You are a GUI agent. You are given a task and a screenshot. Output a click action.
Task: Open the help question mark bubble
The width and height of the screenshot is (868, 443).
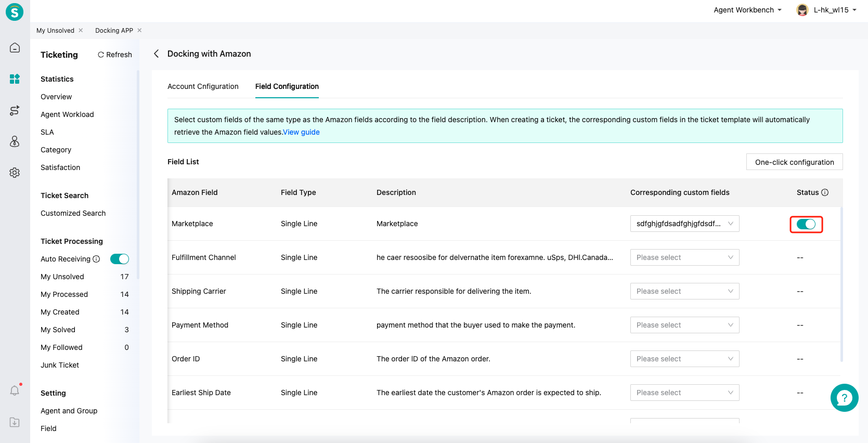click(844, 398)
